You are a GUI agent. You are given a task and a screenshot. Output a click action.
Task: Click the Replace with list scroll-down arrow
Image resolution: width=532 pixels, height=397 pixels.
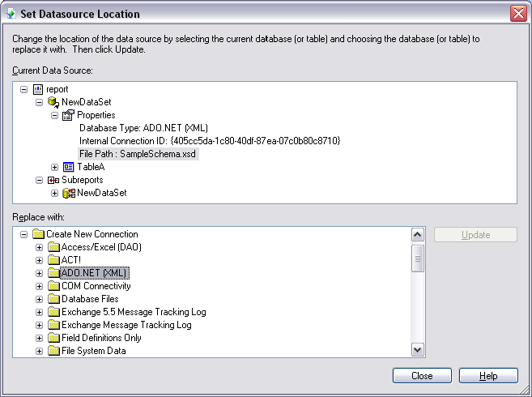click(x=418, y=349)
